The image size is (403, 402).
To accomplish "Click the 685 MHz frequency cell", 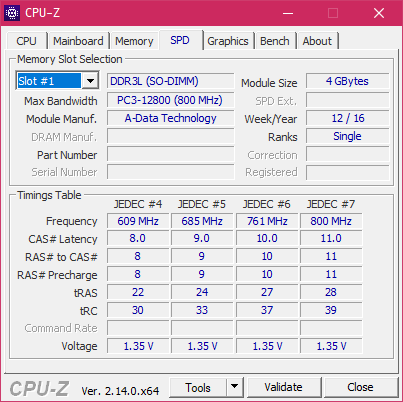I will pos(202,221).
